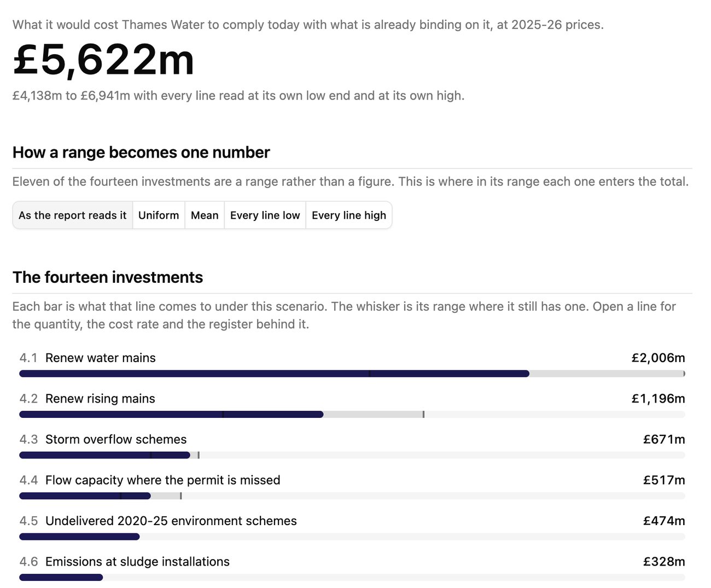Click the £5,622m headline total
The height and width of the screenshot is (588, 711).
103,60
